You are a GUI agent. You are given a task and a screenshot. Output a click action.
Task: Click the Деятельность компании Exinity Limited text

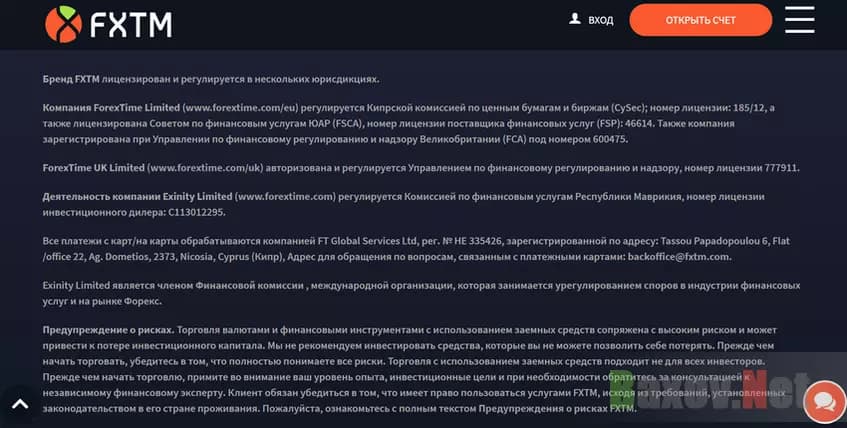click(x=137, y=197)
